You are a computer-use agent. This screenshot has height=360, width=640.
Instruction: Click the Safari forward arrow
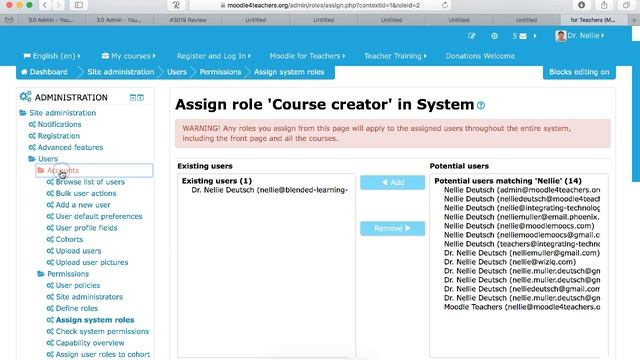[x=58, y=5]
